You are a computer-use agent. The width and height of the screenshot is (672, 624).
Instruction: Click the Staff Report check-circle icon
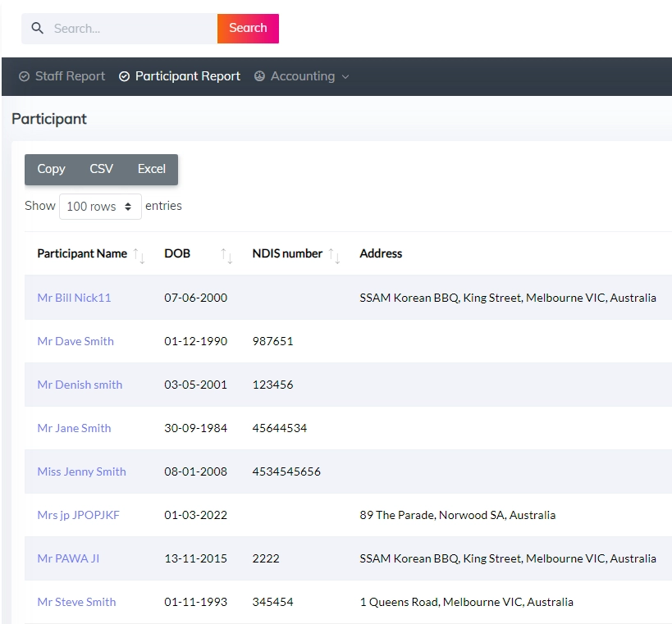click(25, 76)
